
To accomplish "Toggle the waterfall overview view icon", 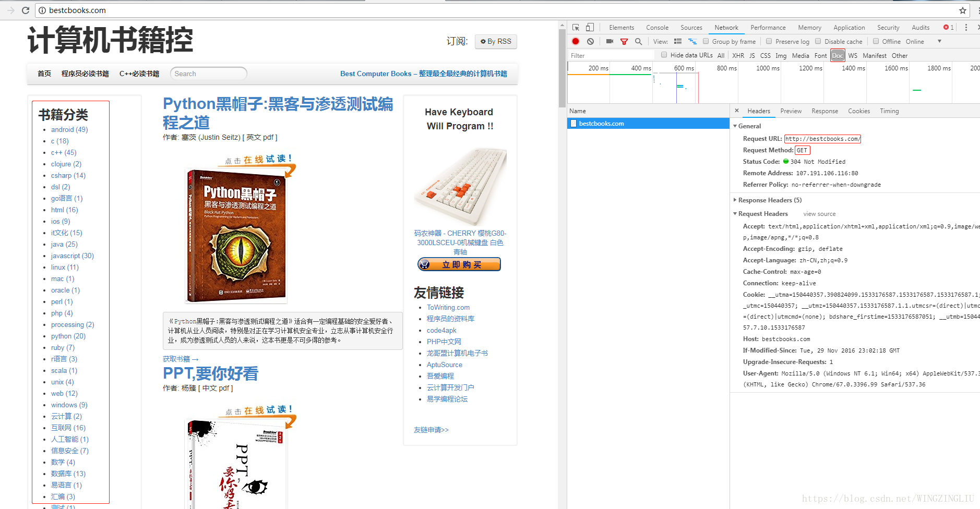I will (x=692, y=41).
